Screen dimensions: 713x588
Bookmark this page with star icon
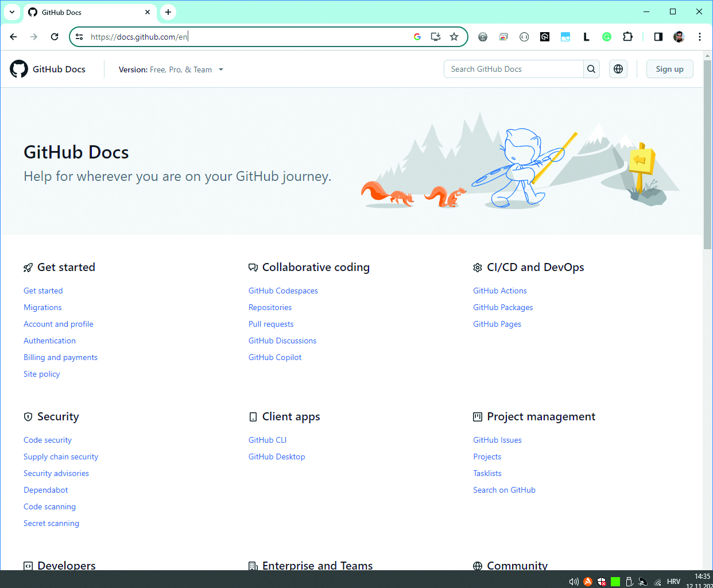454,37
